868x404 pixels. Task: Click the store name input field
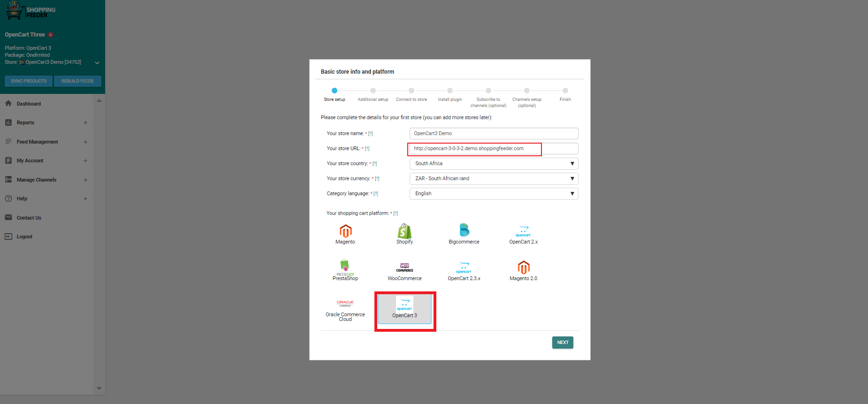point(494,134)
